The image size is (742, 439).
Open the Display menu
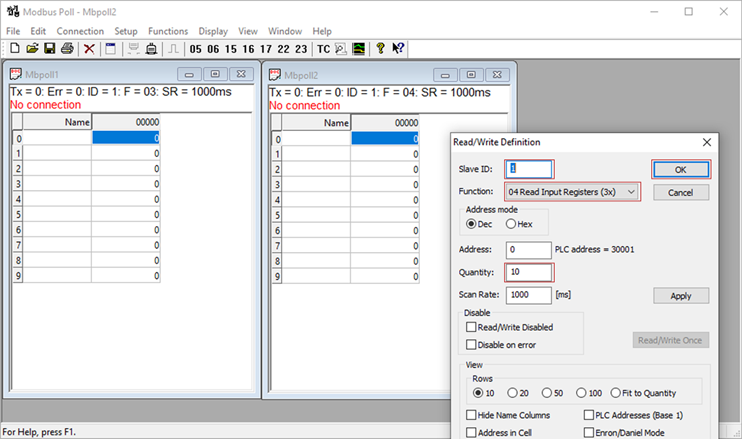(x=213, y=31)
